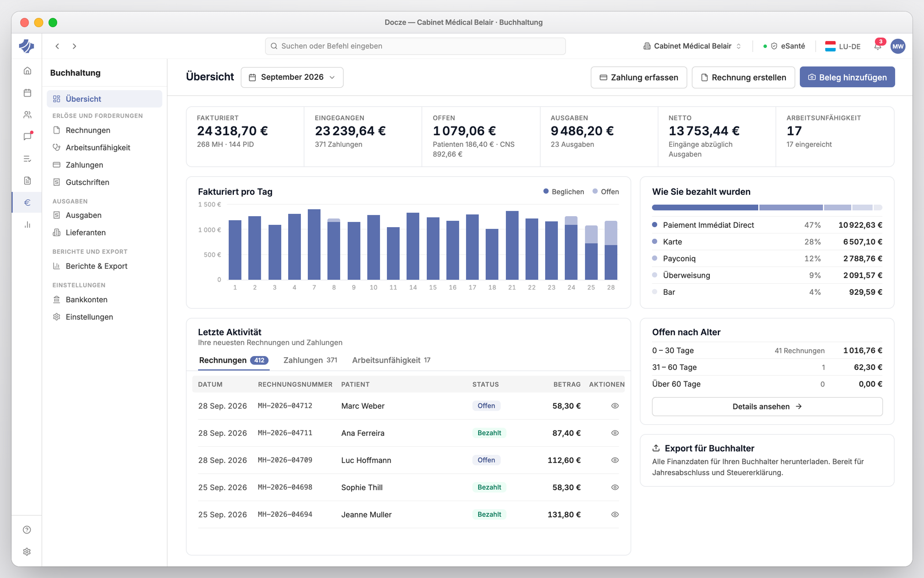
Task: View invoice MH-2026-04711 via eye icon
Action: pos(615,433)
